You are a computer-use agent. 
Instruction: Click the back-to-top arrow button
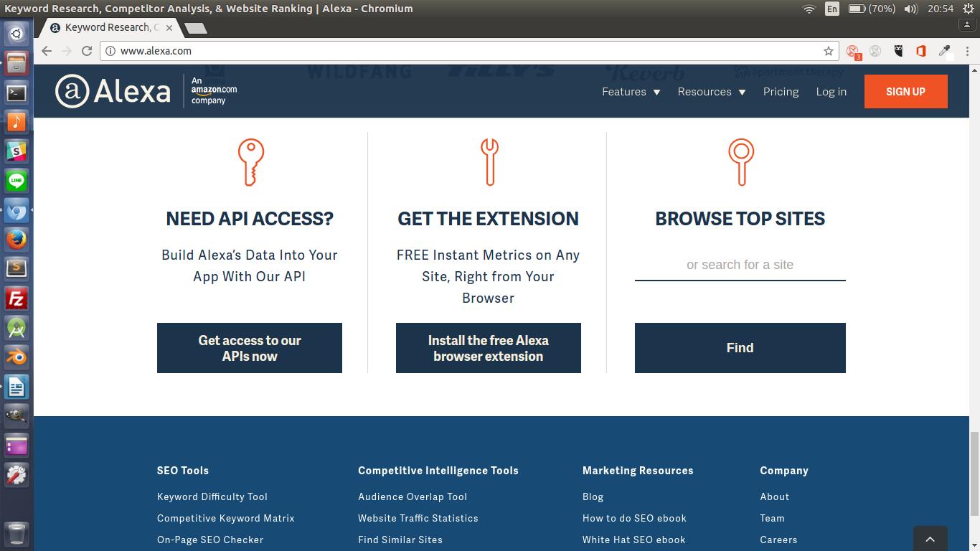(x=930, y=539)
